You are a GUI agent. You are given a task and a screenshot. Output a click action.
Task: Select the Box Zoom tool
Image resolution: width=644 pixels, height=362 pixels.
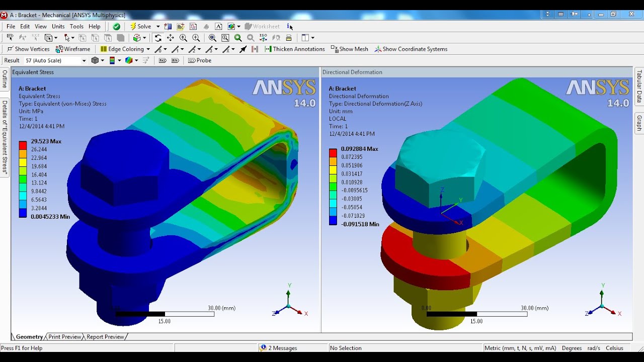[x=196, y=38]
